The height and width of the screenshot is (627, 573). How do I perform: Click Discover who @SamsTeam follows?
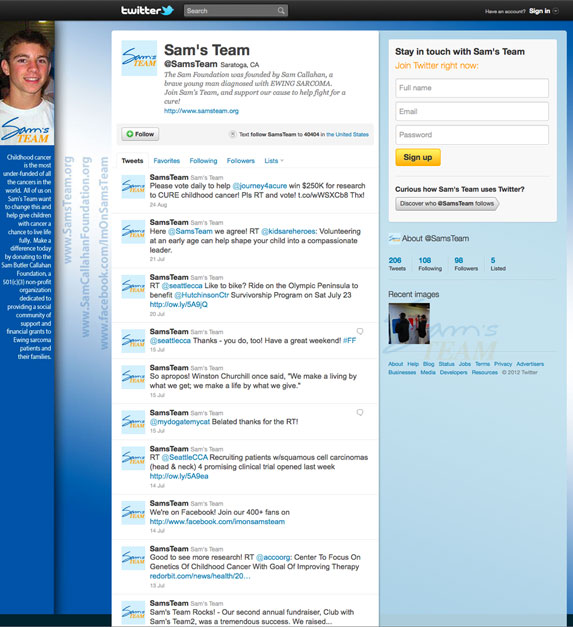pyautogui.click(x=447, y=204)
